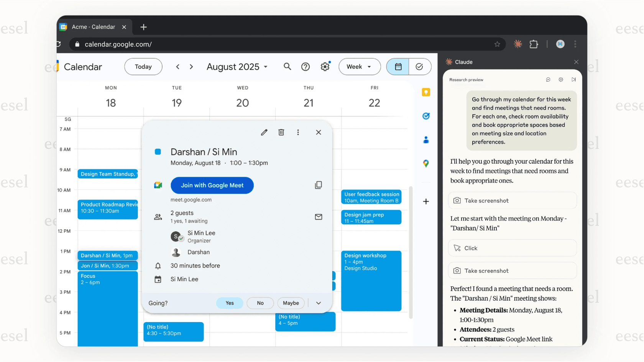
Task: Switch to the Tasks view toggle
Action: pos(420,67)
